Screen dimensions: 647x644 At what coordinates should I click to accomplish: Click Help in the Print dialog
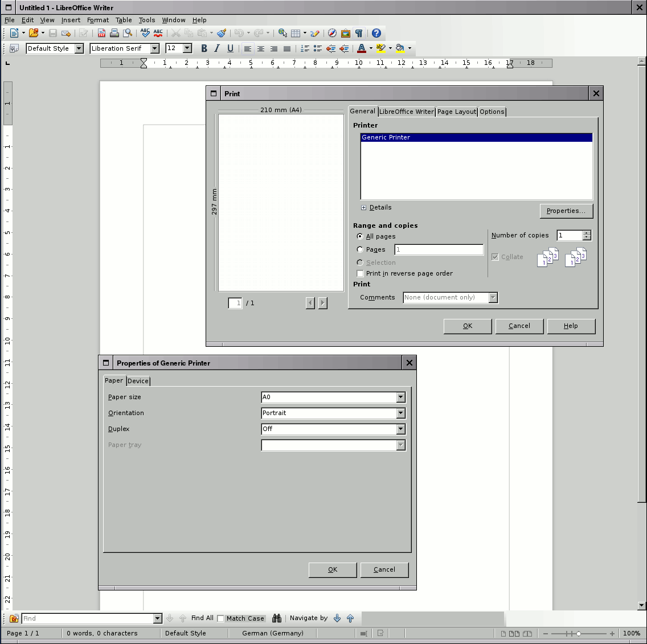(571, 326)
